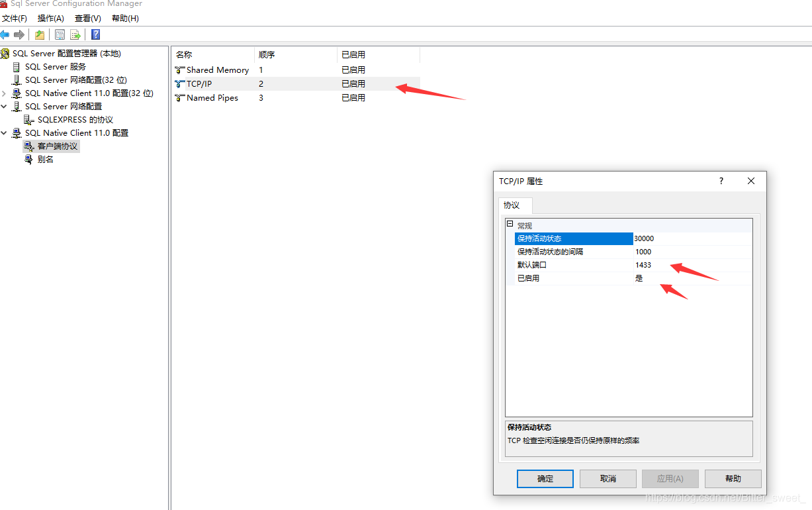Click the SQL Server 网络配置(32 位) node icon
Screen dimensions: 812x510
click(x=17, y=80)
